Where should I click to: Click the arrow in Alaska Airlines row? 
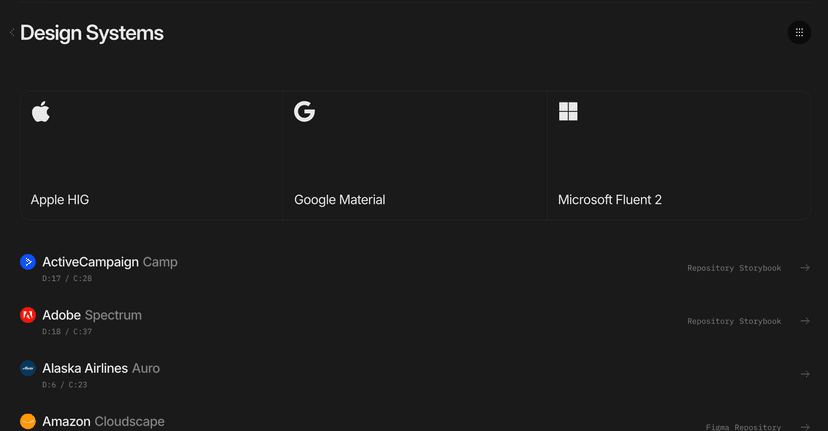pos(805,374)
